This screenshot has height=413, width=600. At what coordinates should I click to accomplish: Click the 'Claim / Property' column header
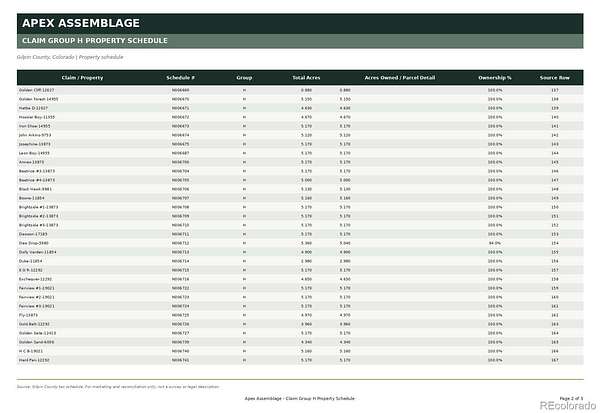pos(82,78)
